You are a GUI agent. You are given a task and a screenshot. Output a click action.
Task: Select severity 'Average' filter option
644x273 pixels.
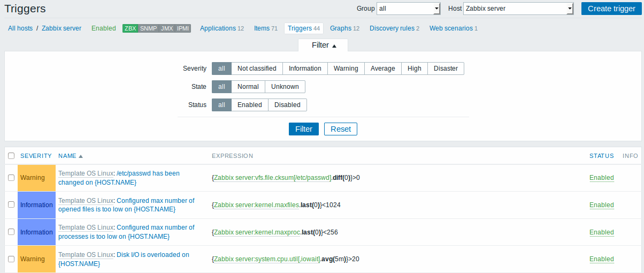383,69
